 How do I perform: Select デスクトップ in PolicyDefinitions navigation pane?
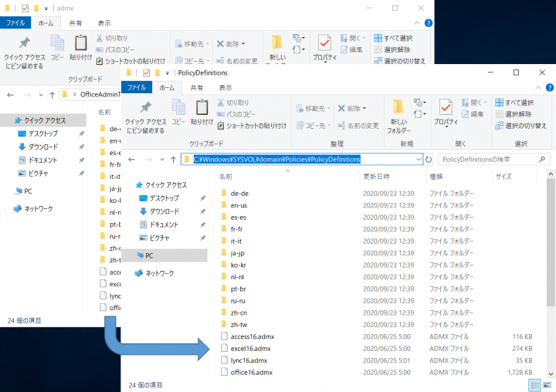(x=164, y=198)
